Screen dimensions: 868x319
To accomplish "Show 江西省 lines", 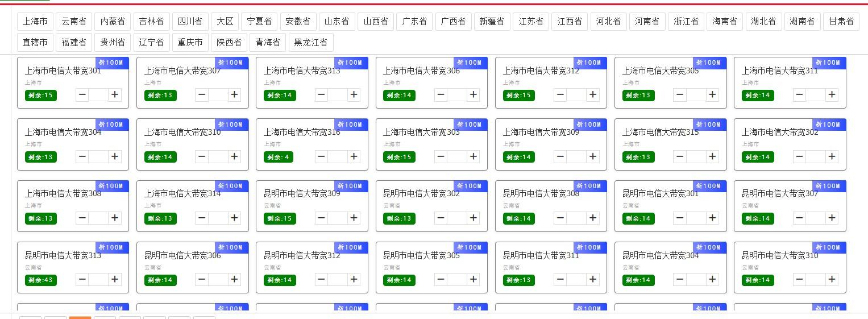I will [x=569, y=22].
